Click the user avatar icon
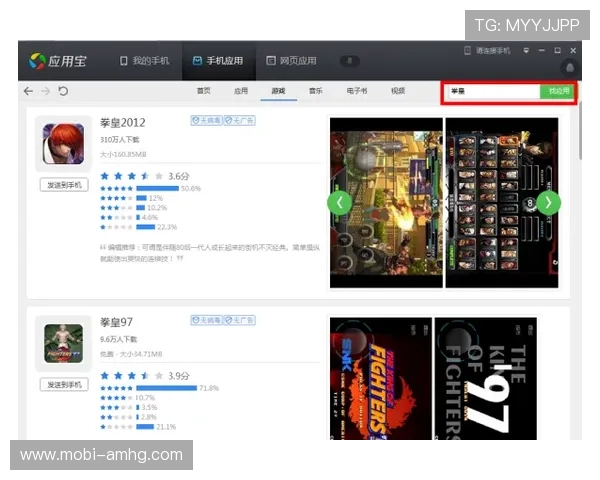Image resolution: width=600 pixels, height=480 pixels. (569, 68)
